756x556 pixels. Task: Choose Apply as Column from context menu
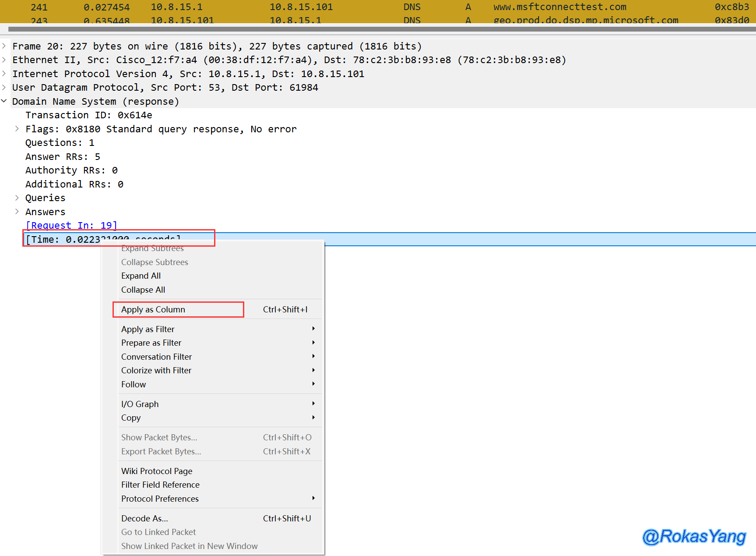click(153, 309)
